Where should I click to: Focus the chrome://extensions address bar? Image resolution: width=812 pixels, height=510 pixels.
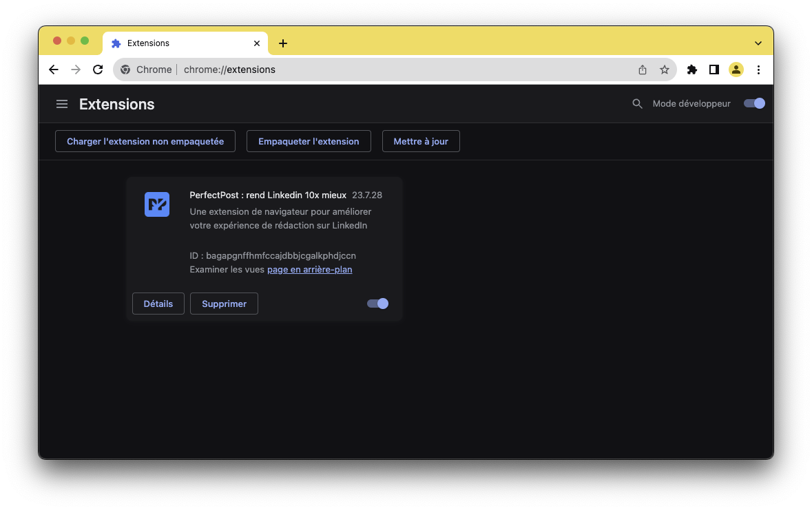tap(395, 70)
